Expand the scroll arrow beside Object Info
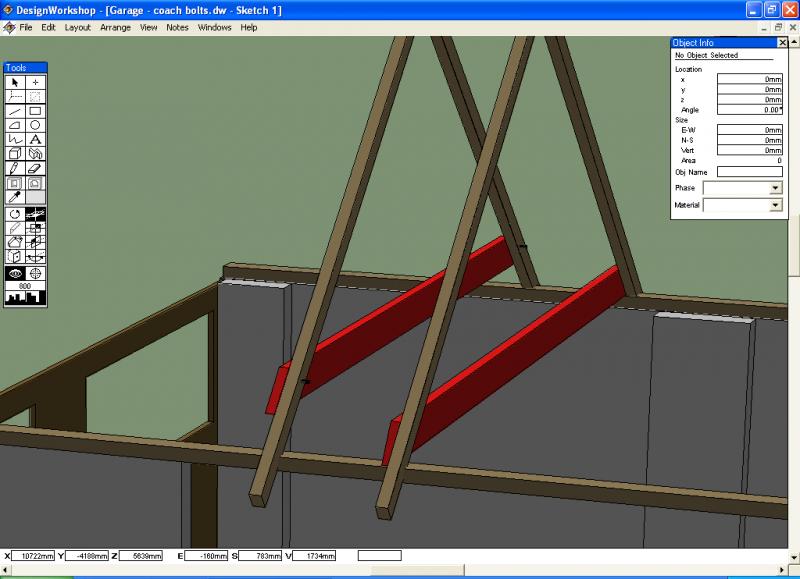 click(795, 42)
